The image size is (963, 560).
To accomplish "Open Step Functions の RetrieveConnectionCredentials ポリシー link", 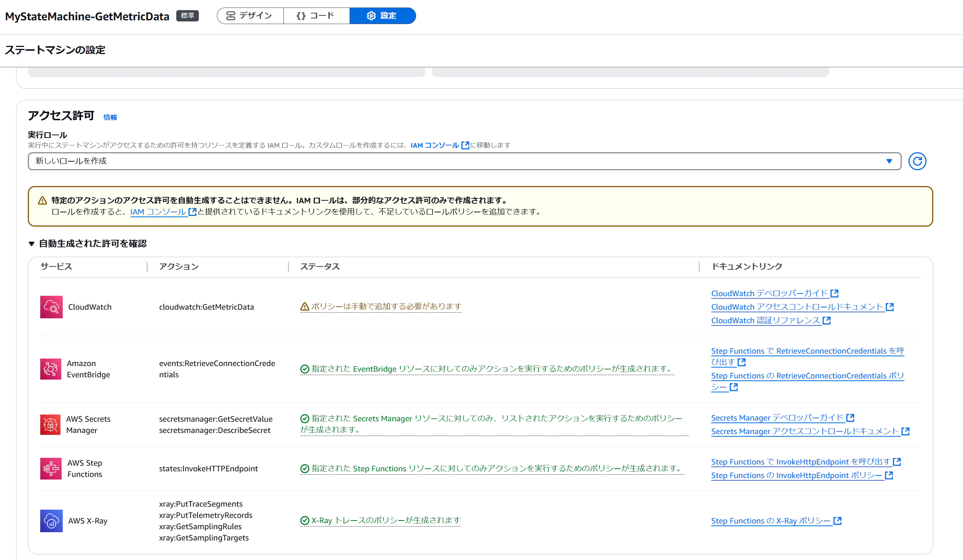I will click(807, 381).
